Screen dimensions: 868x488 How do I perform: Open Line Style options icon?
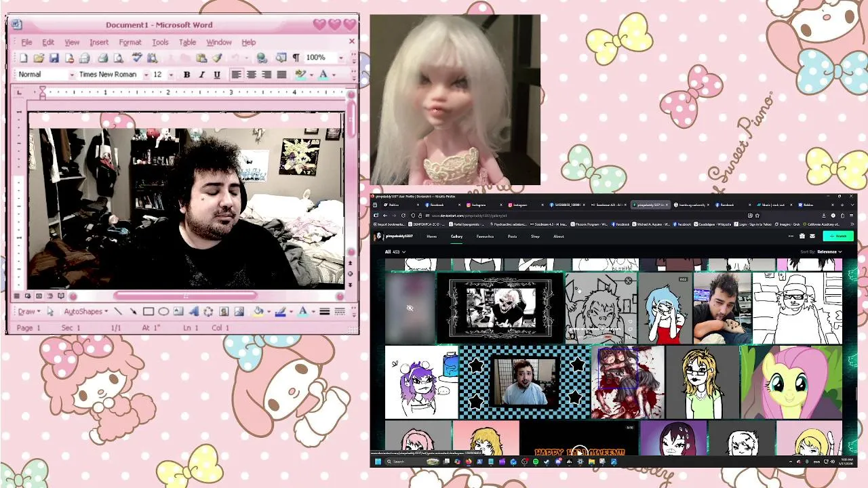coord(325,312)
